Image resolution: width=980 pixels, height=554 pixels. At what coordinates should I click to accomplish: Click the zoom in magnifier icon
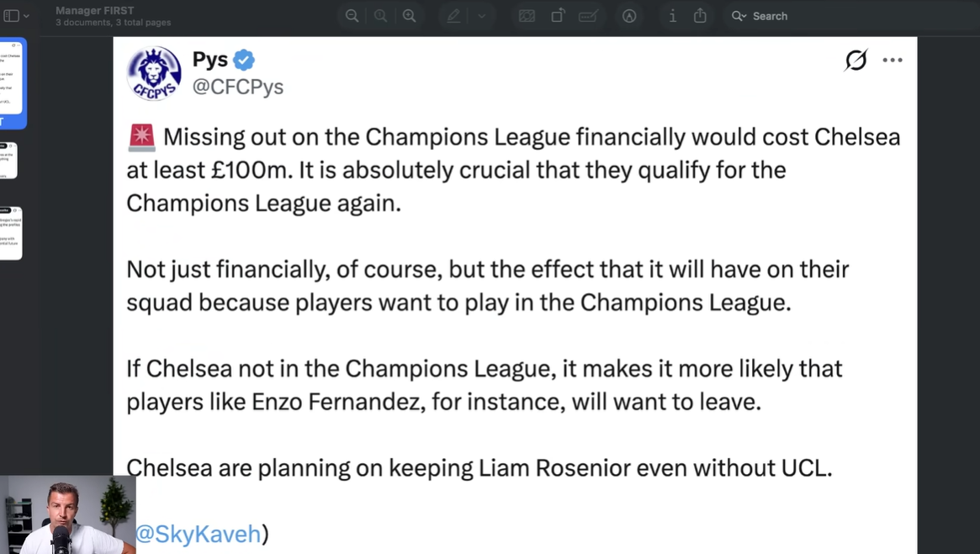(x=410, y=16)
